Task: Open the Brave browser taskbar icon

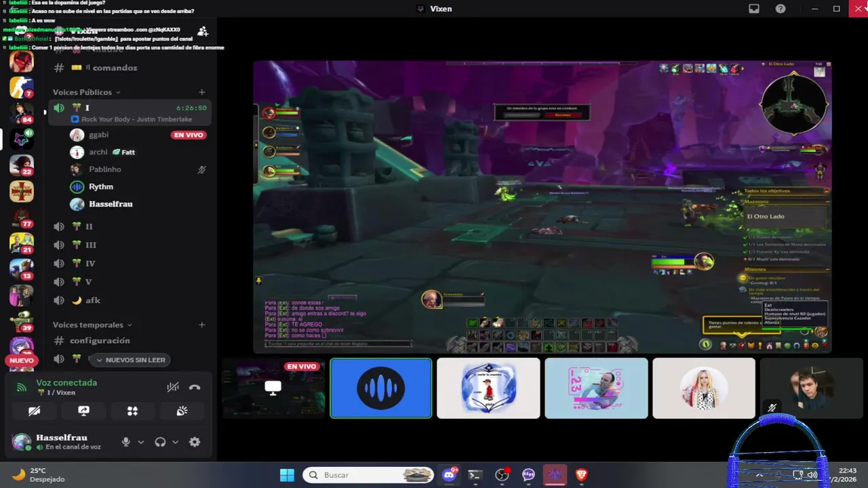Action: coord(581,475)
